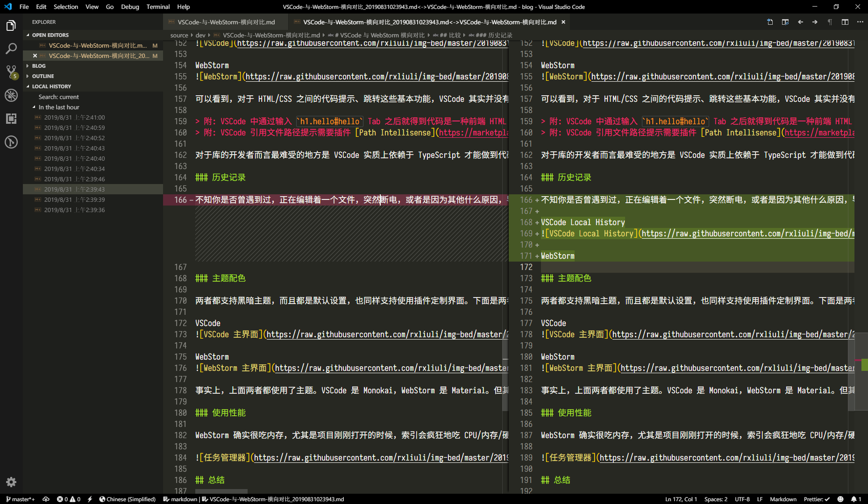Open the More Actions ellipsis menu
868x504 pixels.
point(860,22)
